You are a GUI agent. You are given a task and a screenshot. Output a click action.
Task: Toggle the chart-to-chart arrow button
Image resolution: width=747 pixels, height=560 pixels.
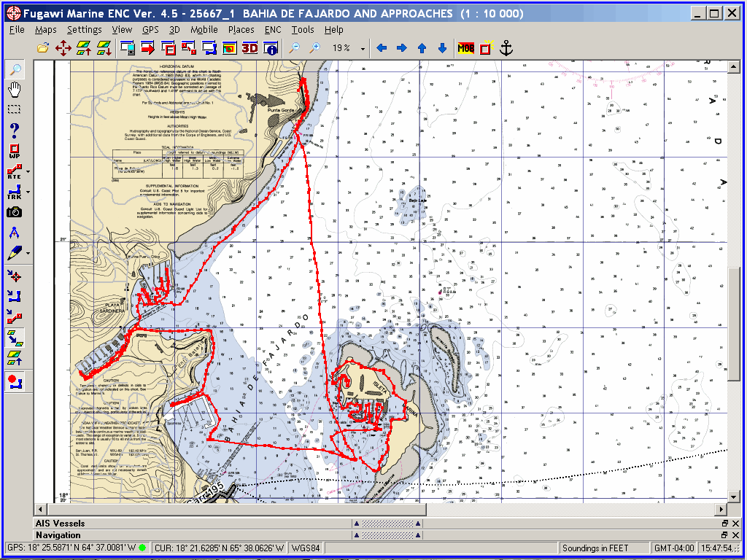coord(15,338)
